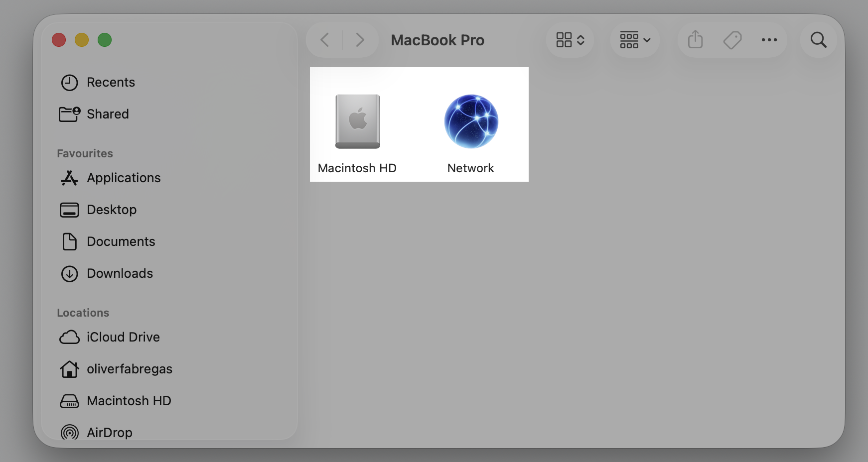
Task: Open the Group By dropdown
Action: 635,40
